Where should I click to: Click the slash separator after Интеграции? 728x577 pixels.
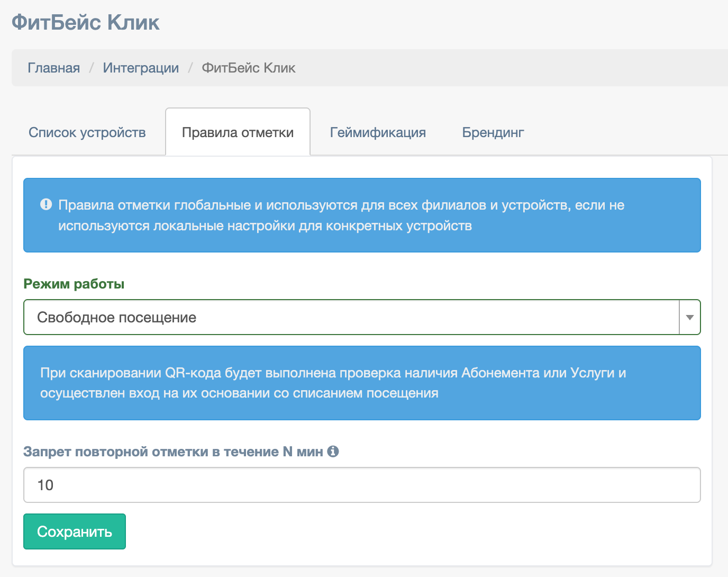coord(190,68)
